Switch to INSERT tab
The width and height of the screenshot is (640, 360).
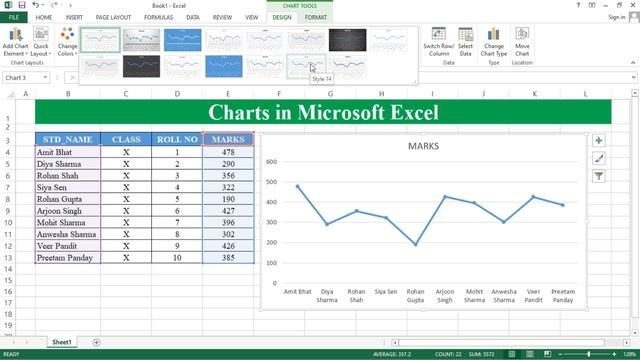(74, 17)
